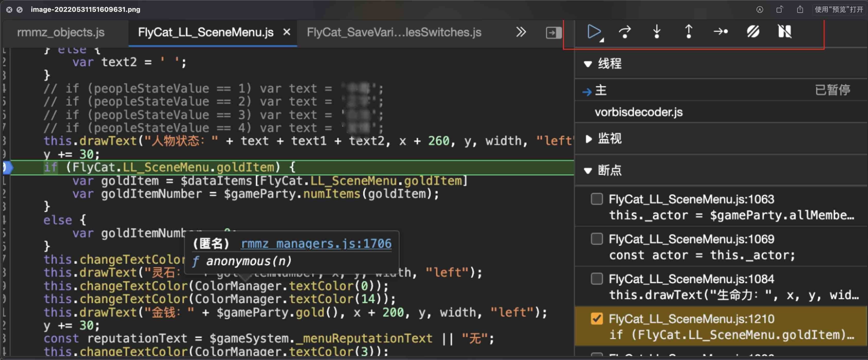This screenshot has width=868, height=360.
Task: Click 使用"预览"打开 button
Action: (839, 10)
